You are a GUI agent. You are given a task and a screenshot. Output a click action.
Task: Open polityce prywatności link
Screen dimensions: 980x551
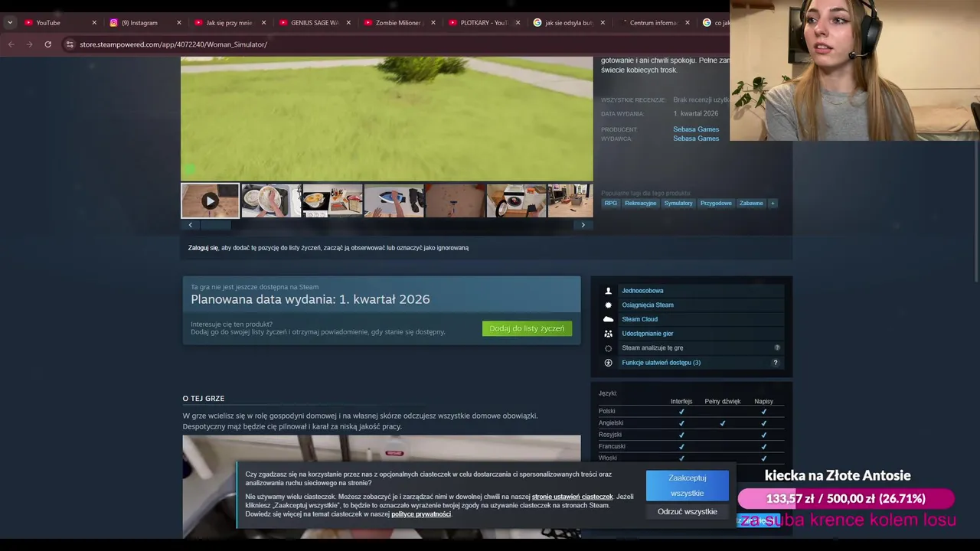(421, 514)
